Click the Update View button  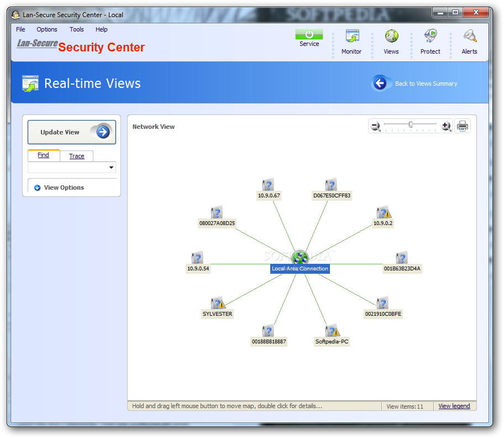(x=72, y=132)
